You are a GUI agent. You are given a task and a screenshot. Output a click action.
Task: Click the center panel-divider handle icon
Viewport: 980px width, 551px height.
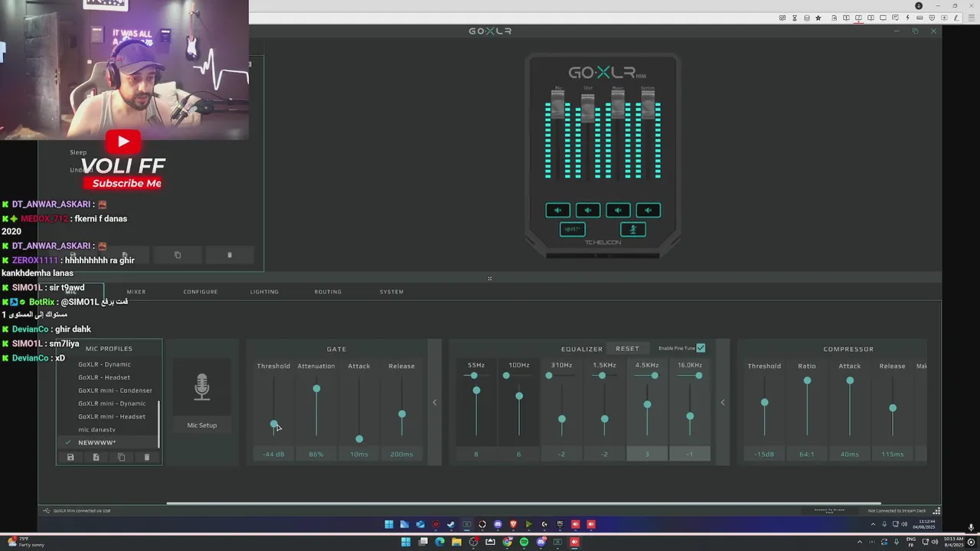[x=489, y=279]
